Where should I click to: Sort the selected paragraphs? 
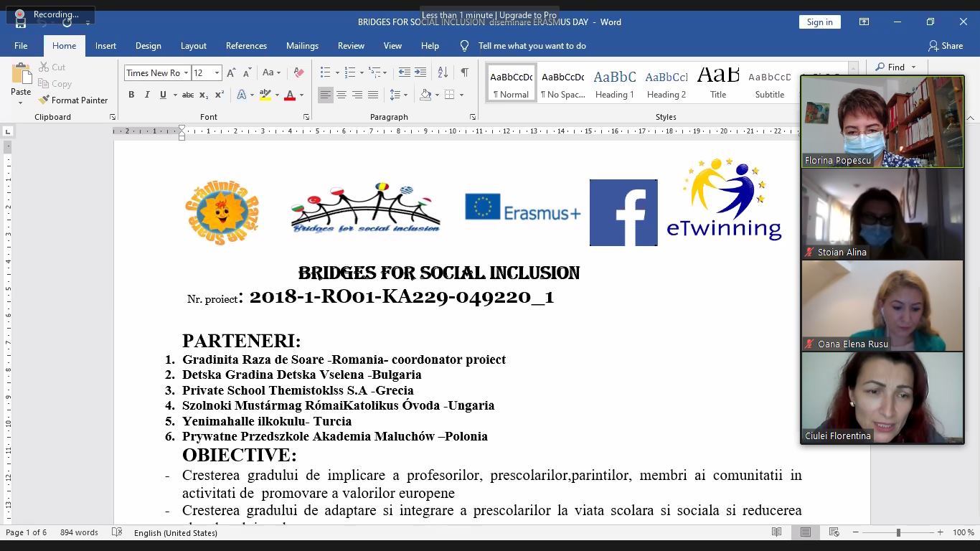(x=443, y=72)
